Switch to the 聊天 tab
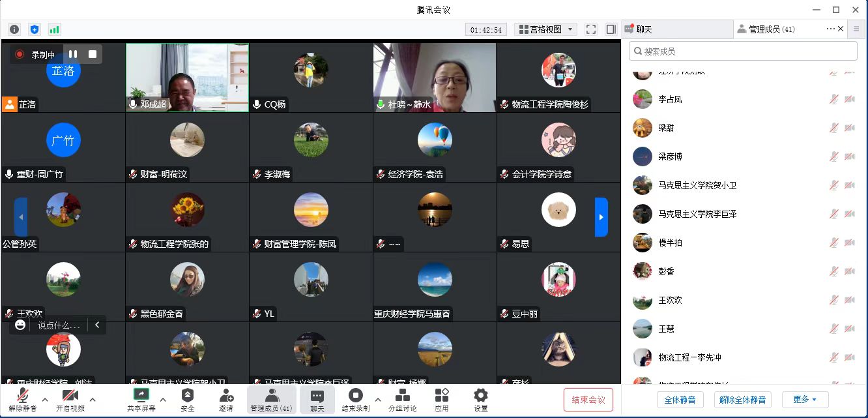The image size is (868, 418). click(676, 29)
